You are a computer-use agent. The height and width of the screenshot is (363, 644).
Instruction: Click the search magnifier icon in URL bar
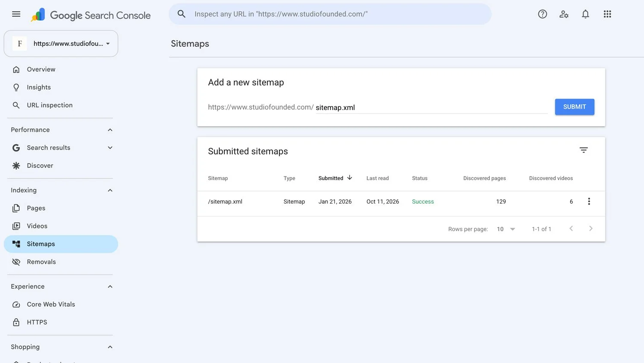[x=182, y=14]
